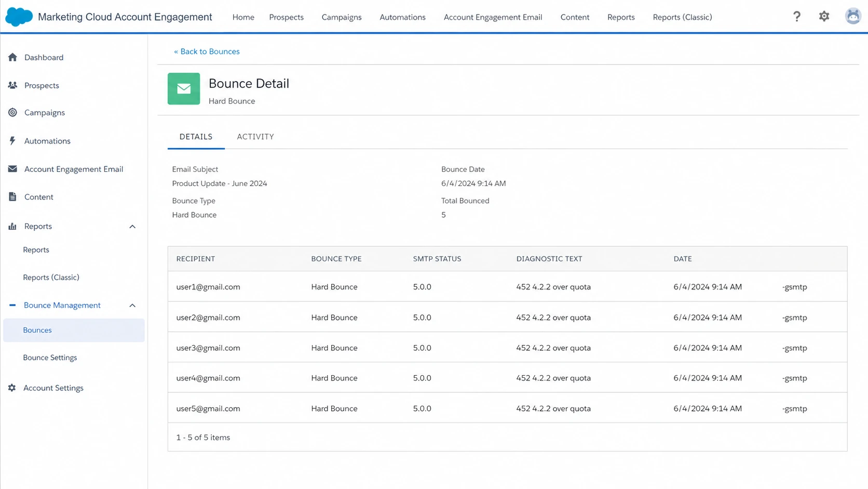Click diagnostic text in the user3 row
The image size is (868, 489).
[x=553, y=348]
